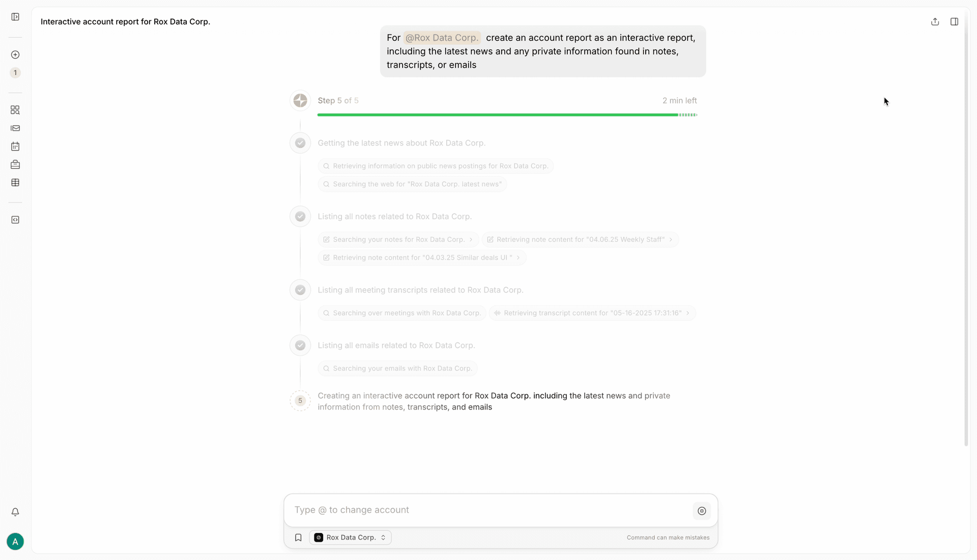Click the bookmark icon near account selector
Screen dimensions: 977x560
pos(298,537)
